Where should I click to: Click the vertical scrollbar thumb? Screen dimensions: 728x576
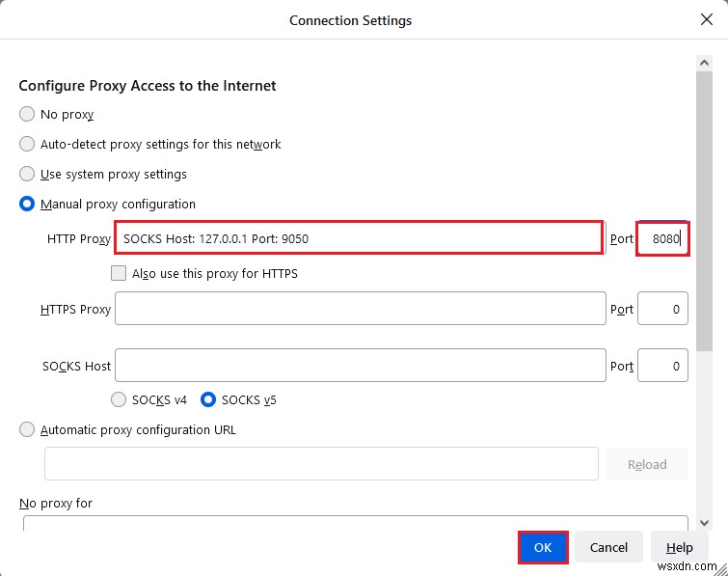click(x=704, y=211)
